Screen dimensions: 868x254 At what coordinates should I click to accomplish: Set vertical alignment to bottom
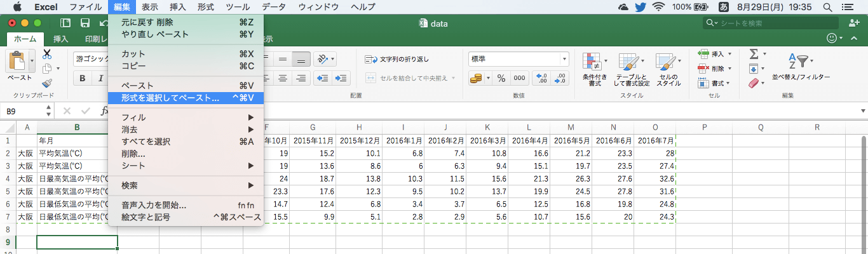pyautogui.click(x=301, y=59)
